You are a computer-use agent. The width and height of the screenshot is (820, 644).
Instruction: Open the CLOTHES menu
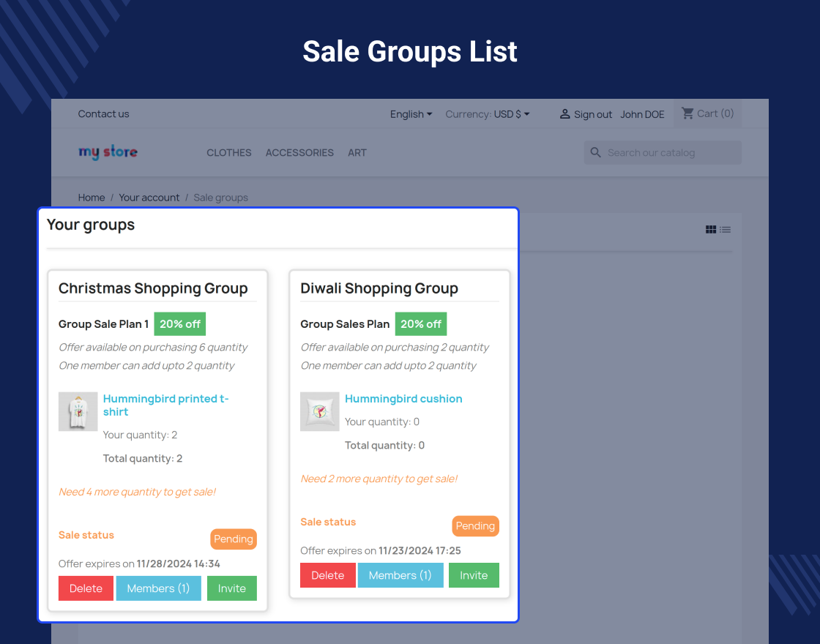pos(229,153)
